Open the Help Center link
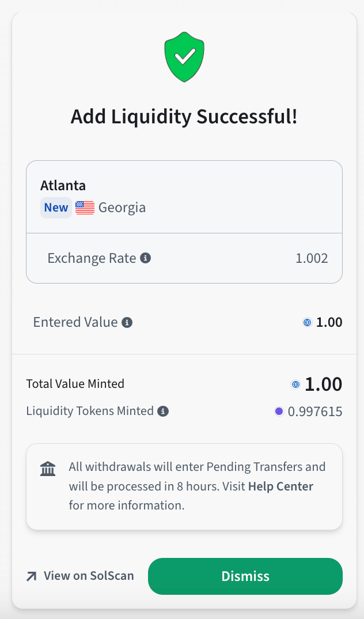The image size is (364, 619). [x=280, y=486]
